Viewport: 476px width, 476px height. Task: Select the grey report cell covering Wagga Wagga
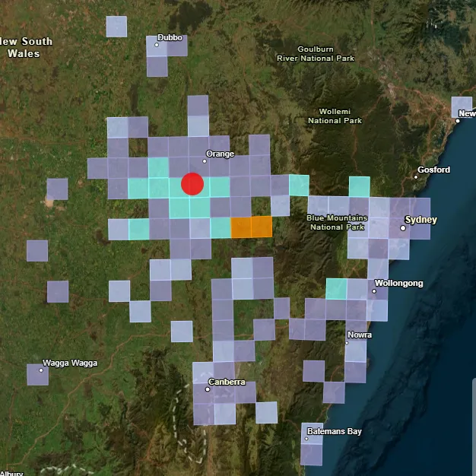point(38,375)
